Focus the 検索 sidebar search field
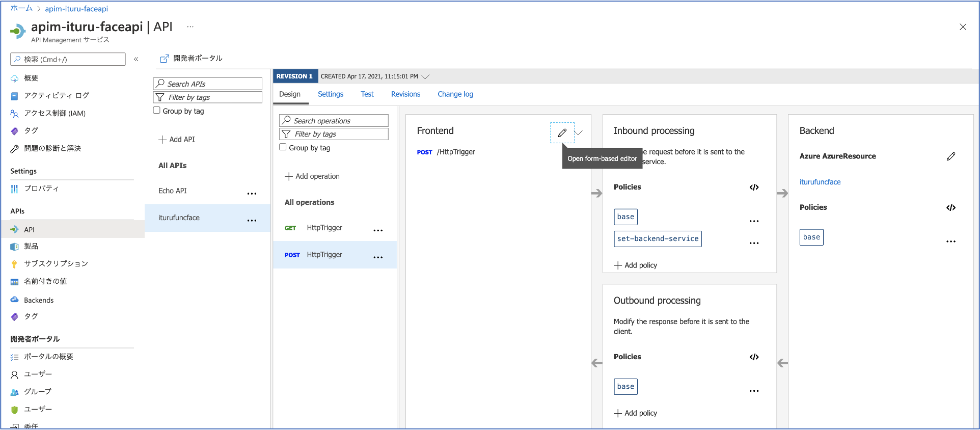Viewport: 980px width, 430px height. pyautogui.click(x=68, y=59)
